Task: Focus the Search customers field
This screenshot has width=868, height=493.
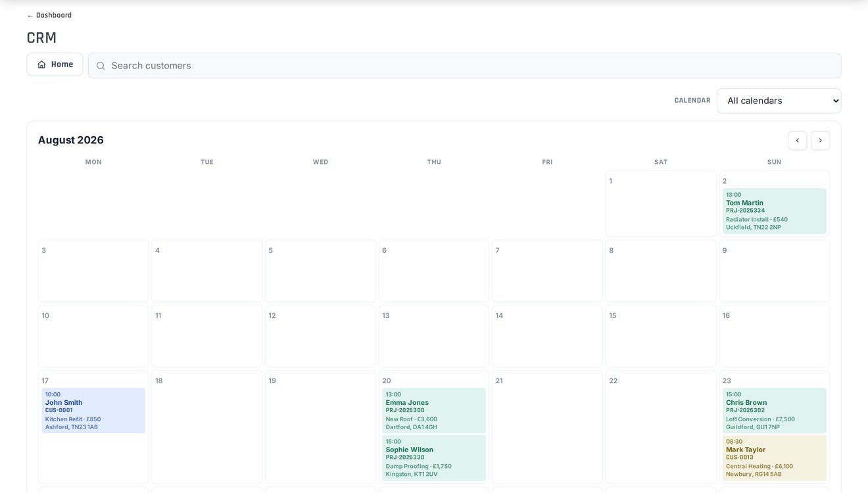Action: click(465, 66)
